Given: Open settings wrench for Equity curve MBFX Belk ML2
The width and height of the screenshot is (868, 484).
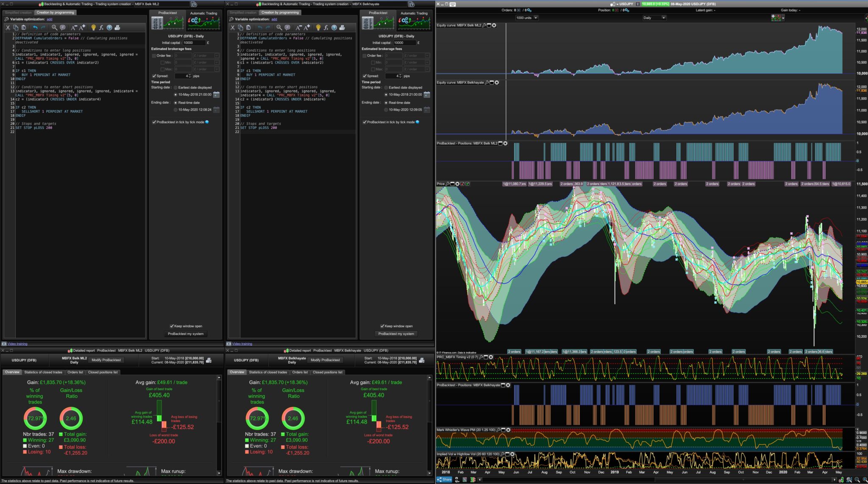Looking at the screenshot, I should (484, 25).
